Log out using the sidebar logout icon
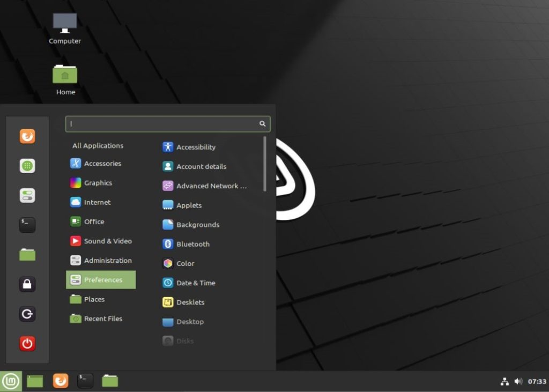 [x=27, y=314]
